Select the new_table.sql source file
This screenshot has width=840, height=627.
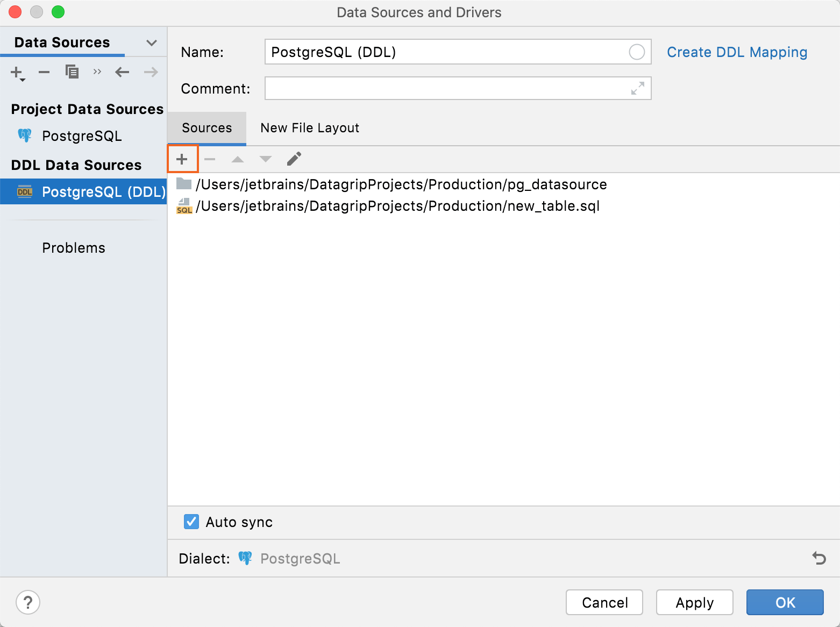pos(397,206)
